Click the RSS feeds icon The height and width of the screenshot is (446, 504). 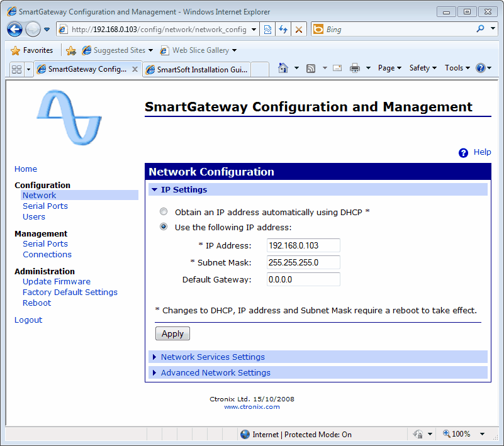[x=310, y=68]
